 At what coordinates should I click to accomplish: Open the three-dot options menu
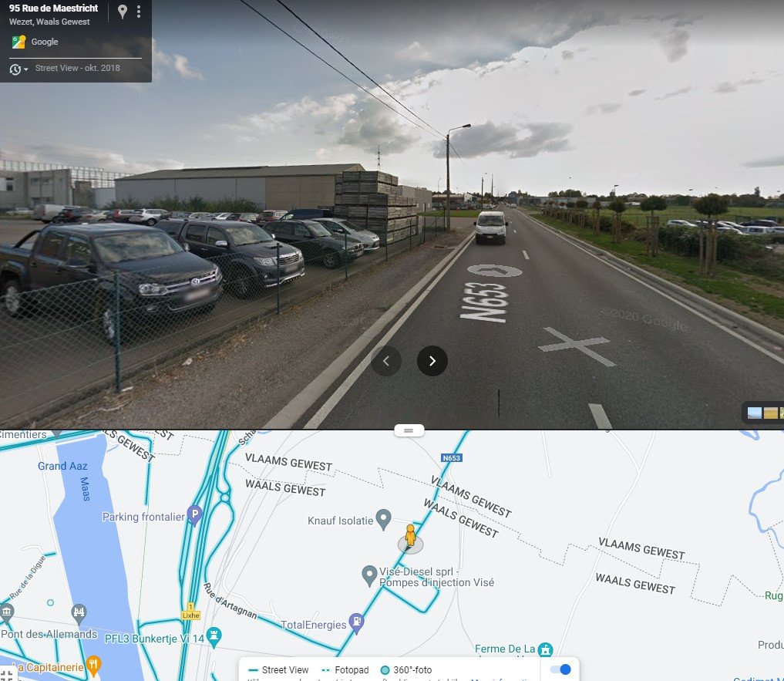tap(139, 12)
